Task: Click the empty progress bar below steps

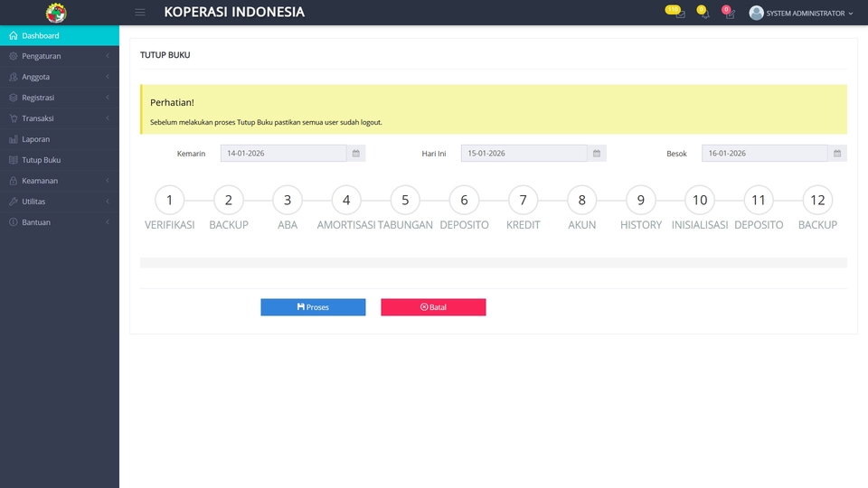Action: point(493,263)
